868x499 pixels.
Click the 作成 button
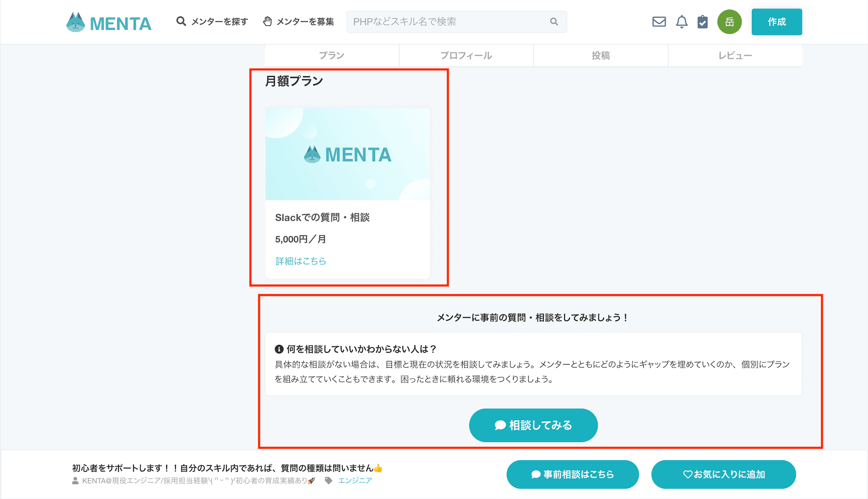776,22
